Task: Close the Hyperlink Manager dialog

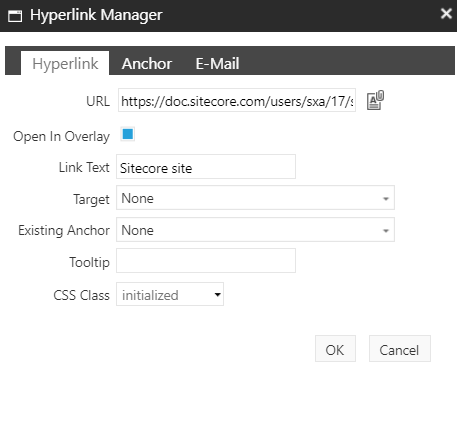Action: pos(446,14)
